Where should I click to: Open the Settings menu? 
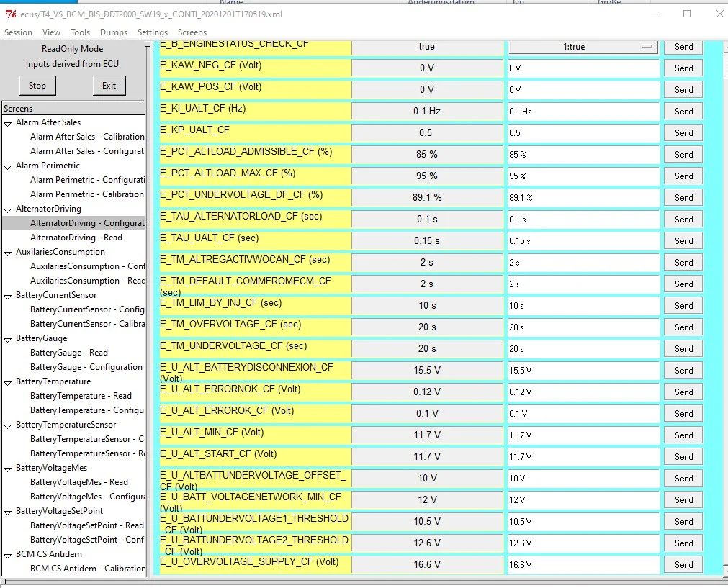click(152, 32)
